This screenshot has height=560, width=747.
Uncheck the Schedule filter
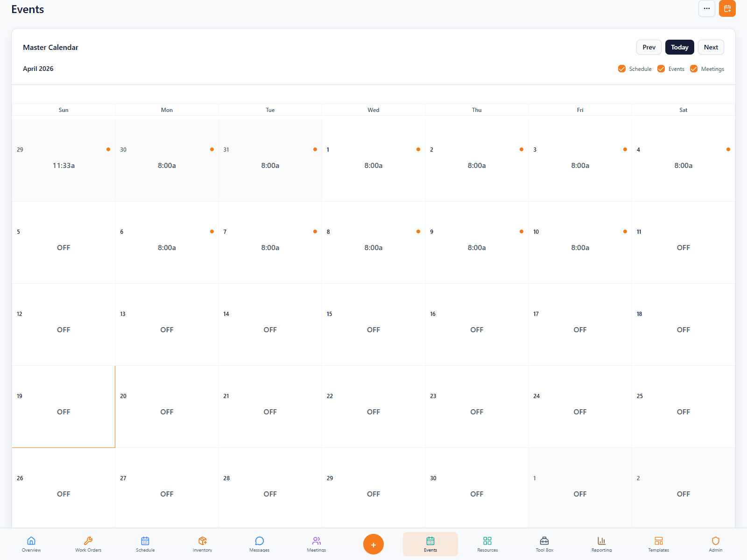[x=621, y=69]
